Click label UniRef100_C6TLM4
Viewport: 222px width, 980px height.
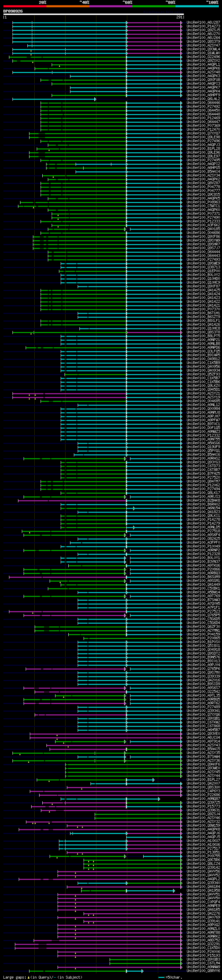point(203,963)
